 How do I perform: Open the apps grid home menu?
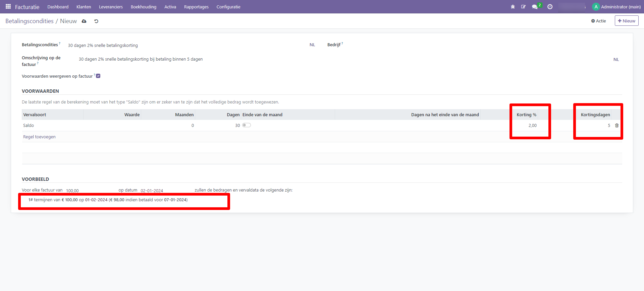pos(8,7)
